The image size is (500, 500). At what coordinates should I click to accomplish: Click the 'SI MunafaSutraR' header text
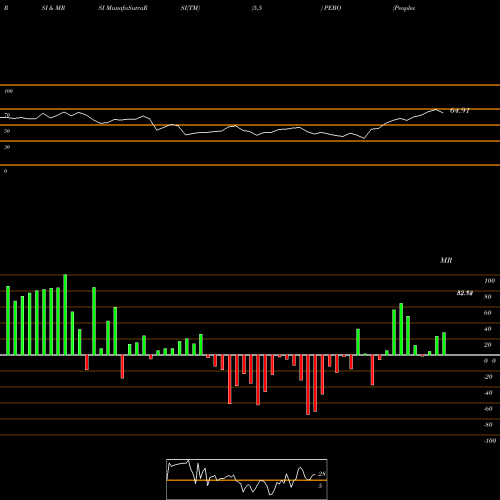pyautogui.click(x=123, y=8)
